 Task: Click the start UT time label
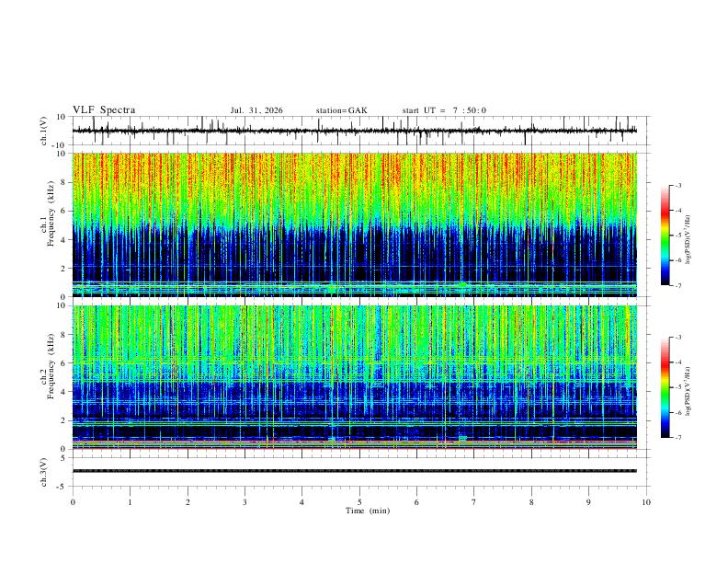(444, 110)
